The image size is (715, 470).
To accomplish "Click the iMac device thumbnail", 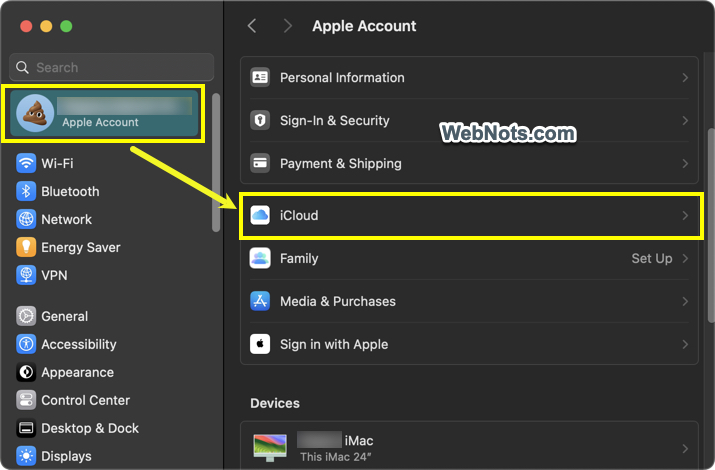I will pos(270,448).
